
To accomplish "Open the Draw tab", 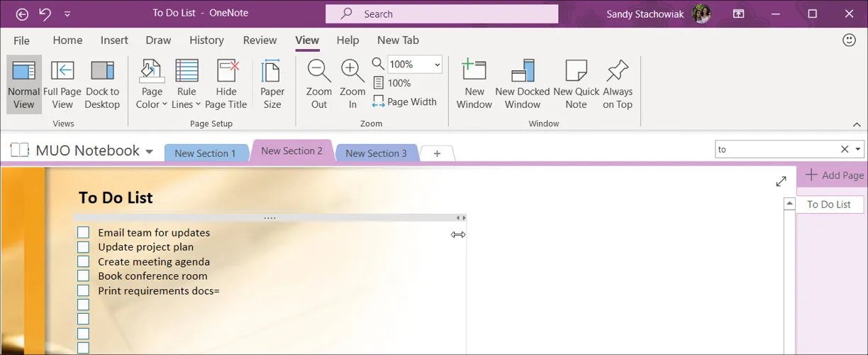I will click(158, 40).
